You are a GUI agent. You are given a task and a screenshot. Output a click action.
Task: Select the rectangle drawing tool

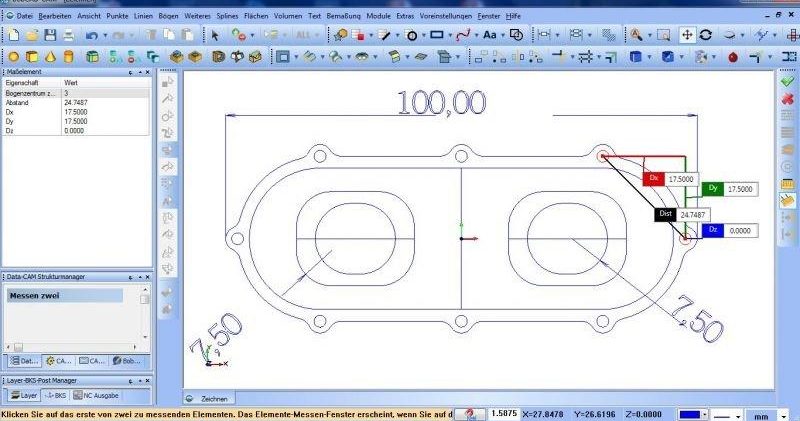click(437, 35)
